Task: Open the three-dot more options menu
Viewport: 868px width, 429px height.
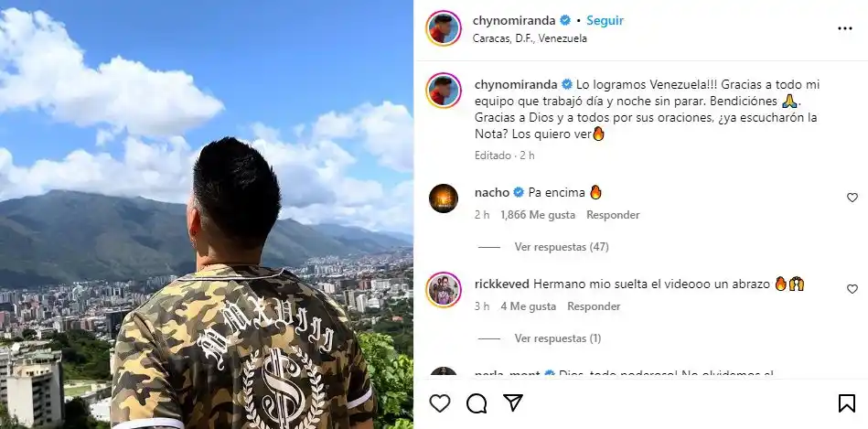Action: (x=845, y=28)
